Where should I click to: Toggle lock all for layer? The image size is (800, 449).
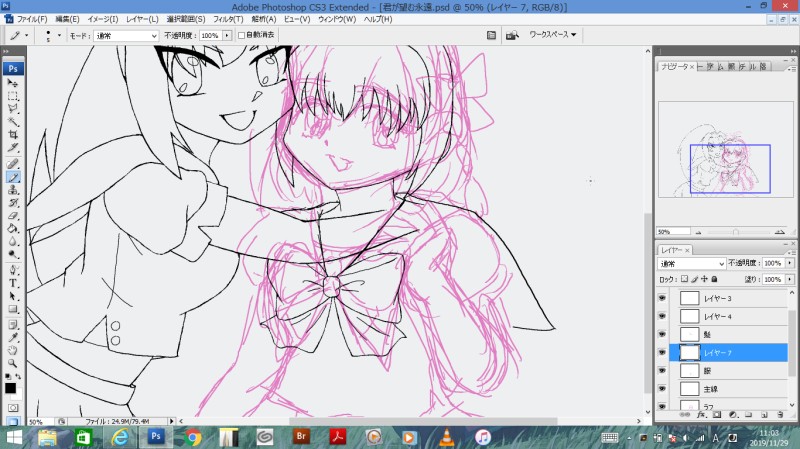(714, 279)
